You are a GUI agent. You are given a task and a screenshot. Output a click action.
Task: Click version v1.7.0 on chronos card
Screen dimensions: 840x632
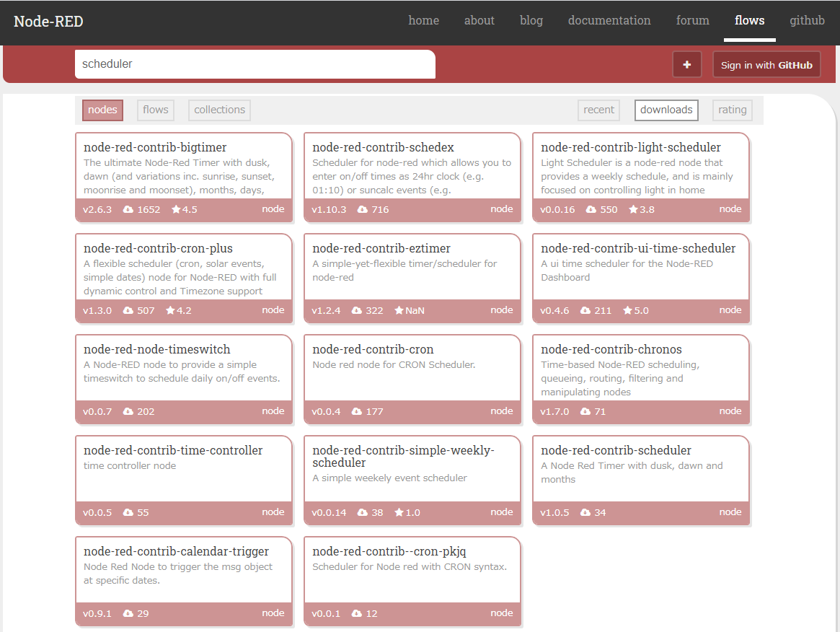coord(554,412)
